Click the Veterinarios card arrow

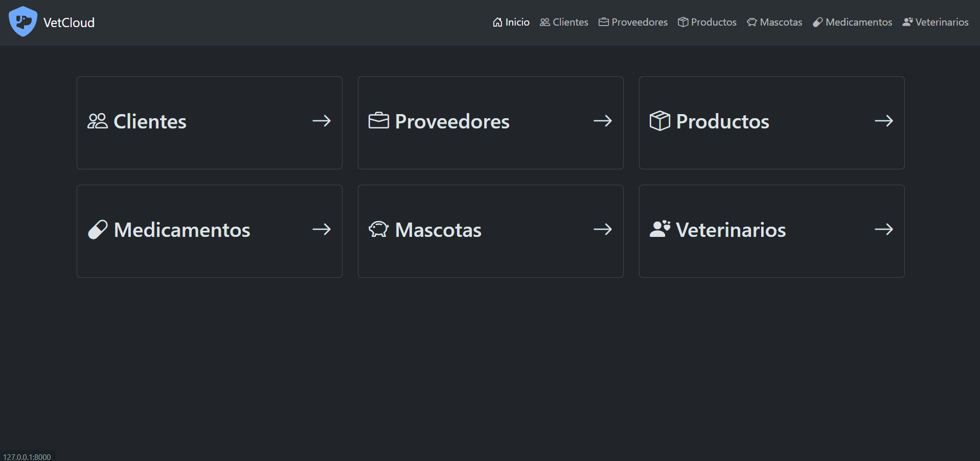coord(884,229)
